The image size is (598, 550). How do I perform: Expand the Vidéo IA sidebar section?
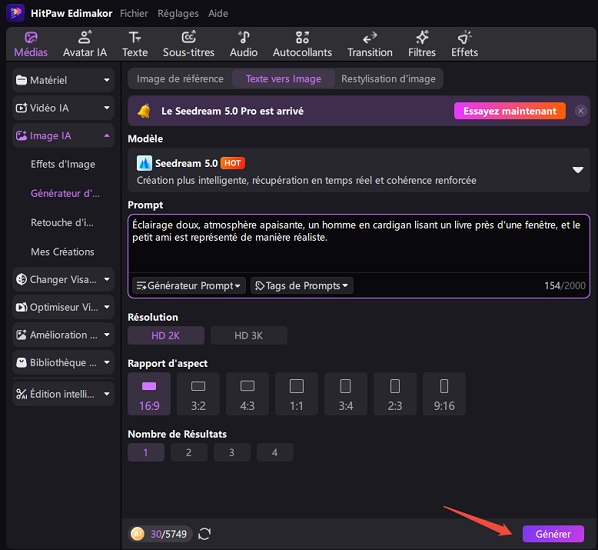63,108
